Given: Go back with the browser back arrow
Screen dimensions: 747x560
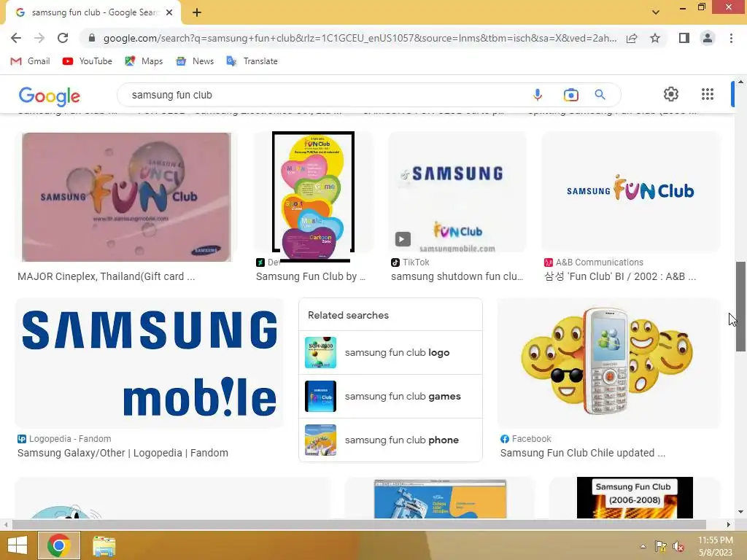Looking at the screenshot, I should click(16, 38).
